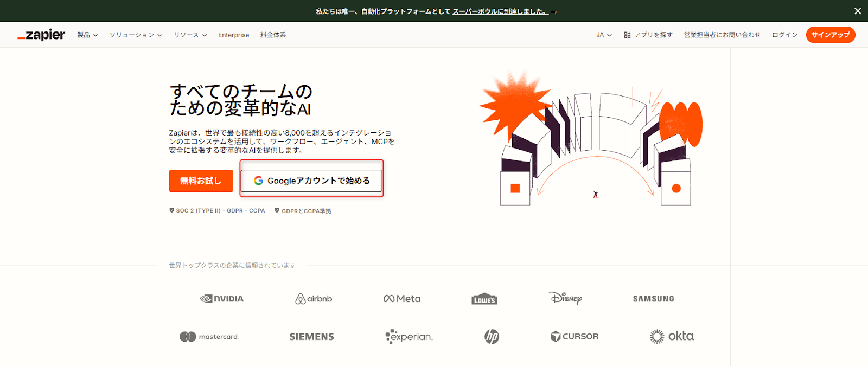Click the NVIDIA logo

(x=222, y=299)
